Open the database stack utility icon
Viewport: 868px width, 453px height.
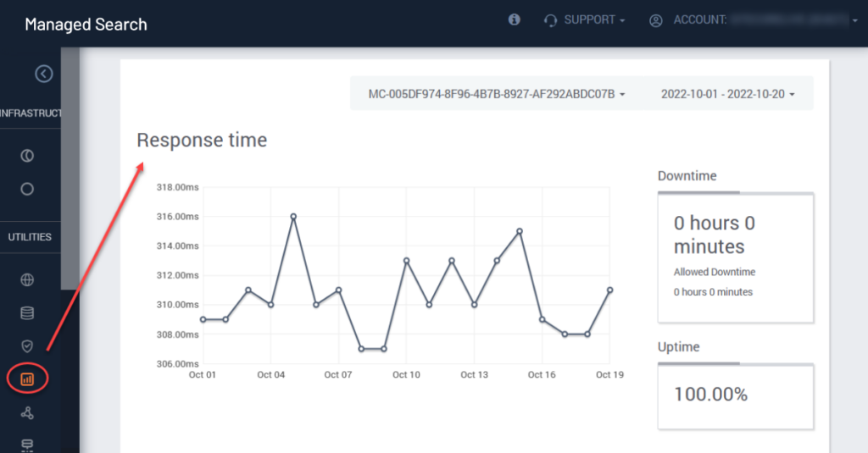pos(27,313)
